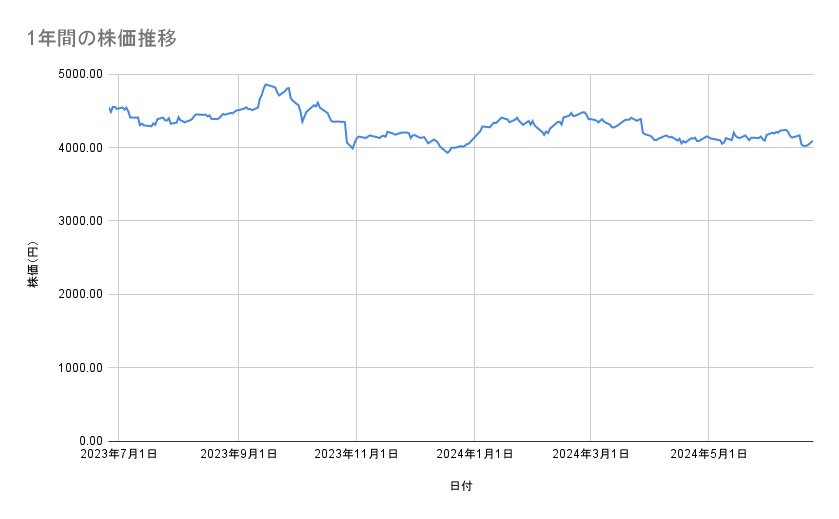Select the 2024年5月1日 date label
The image size is (839, 519).
(x=709, y=455)
